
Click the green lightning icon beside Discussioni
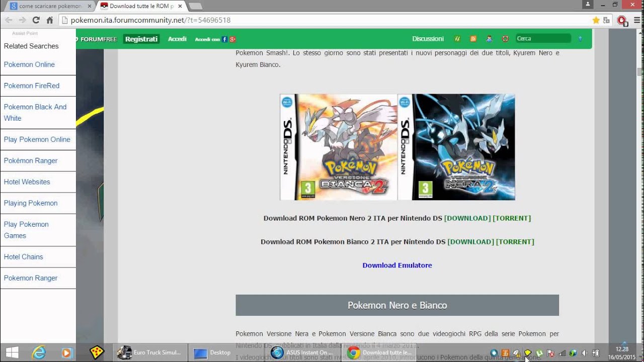457,39
